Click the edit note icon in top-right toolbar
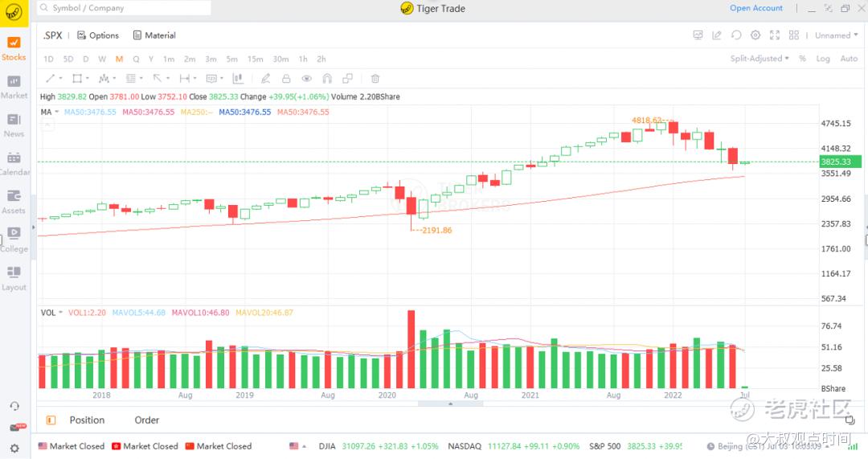The width and height of the screenshot is (868, 459). [x=717, y=35]
